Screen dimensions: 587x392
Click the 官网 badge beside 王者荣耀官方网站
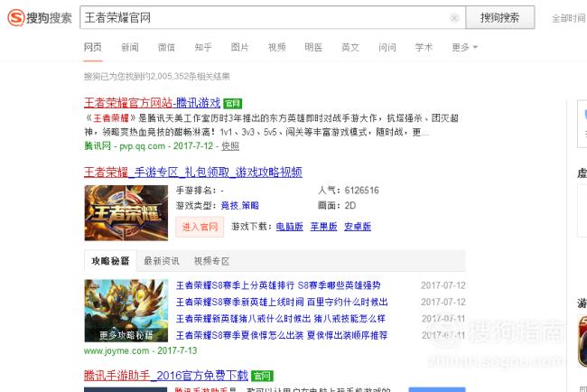(x=232, y=103)
